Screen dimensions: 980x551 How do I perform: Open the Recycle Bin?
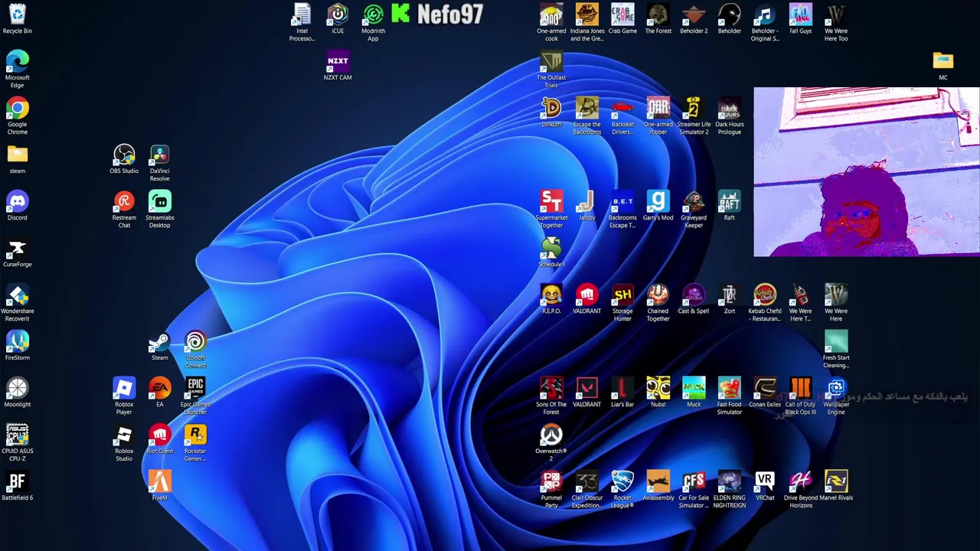tap(17, 19)
